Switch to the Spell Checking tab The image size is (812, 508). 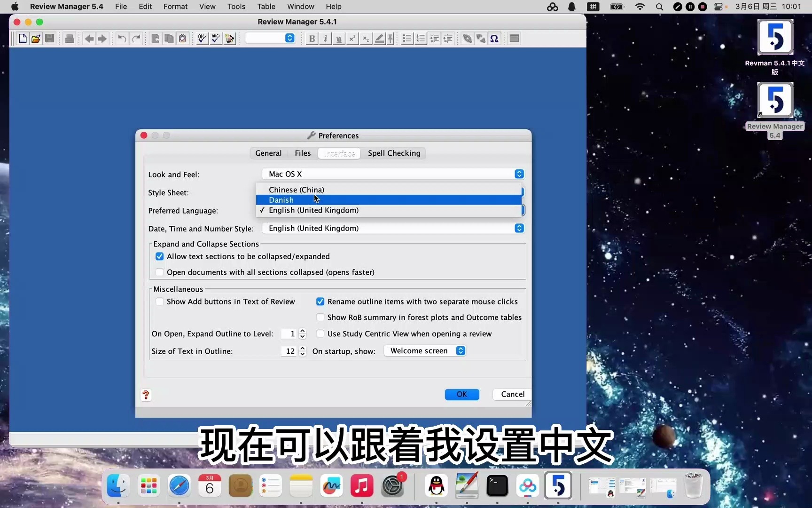pos(394,153)
